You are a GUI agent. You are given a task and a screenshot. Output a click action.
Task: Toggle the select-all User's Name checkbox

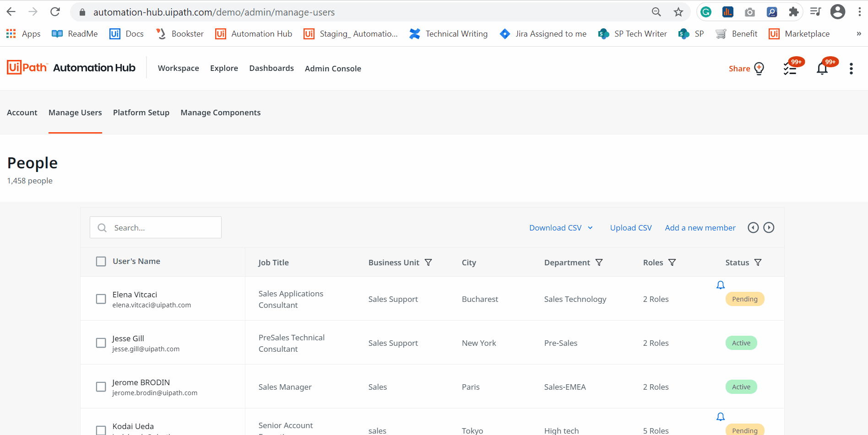point(101,261)
